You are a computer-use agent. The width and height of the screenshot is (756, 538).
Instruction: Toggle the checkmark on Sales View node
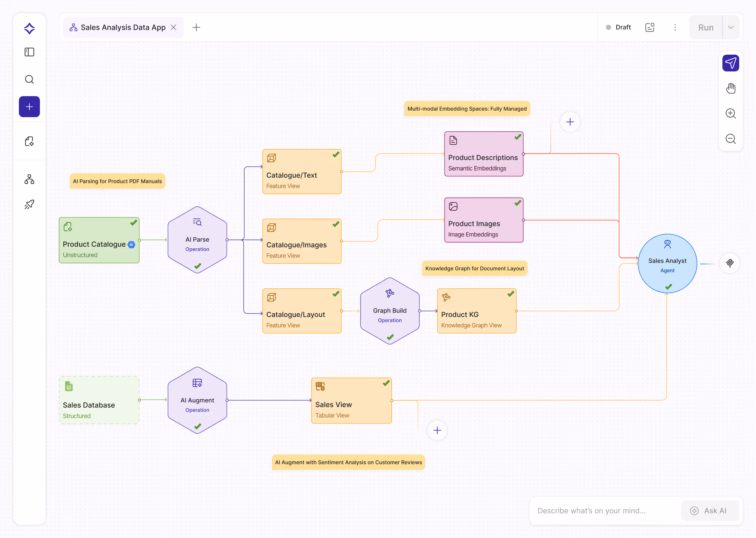[x=386, y=383]
